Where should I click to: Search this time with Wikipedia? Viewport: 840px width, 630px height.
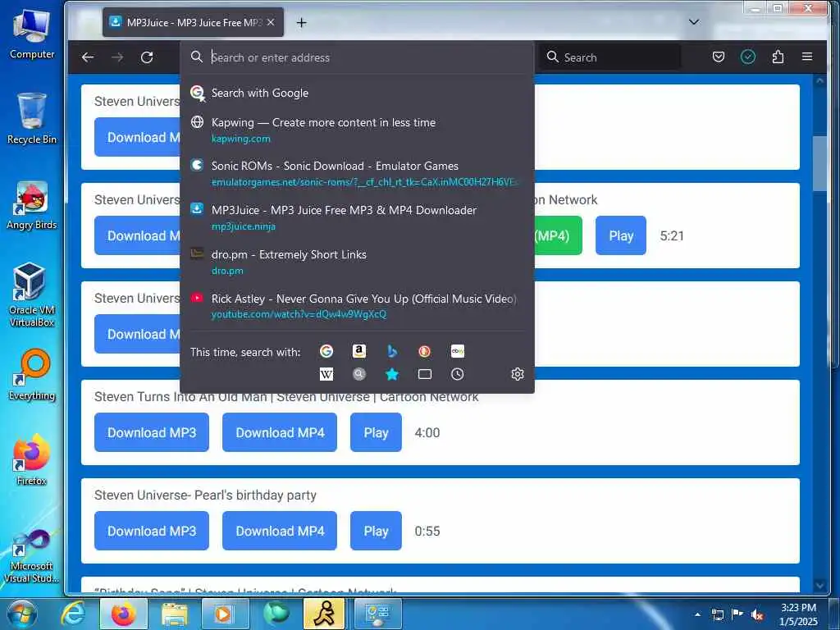point(326,374)
